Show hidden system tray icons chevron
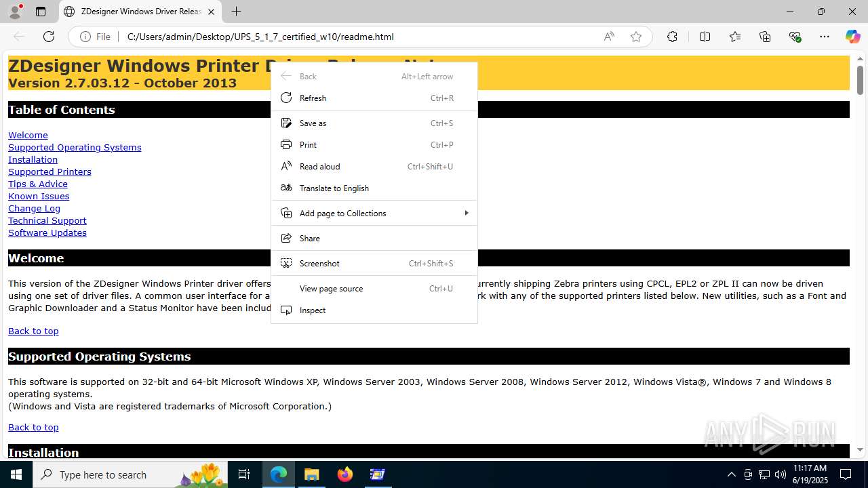This screenshot has width=868, height=488. (731, 474)
